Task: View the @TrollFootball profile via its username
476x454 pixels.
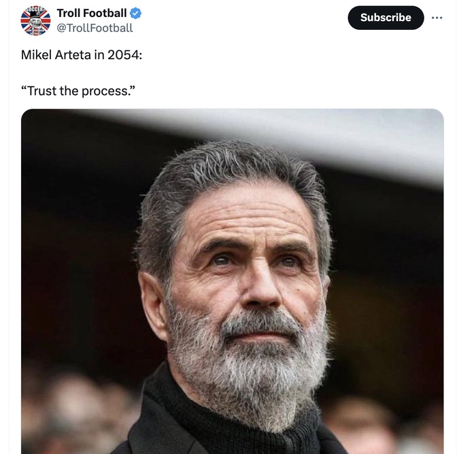Action: tap(95, 28)
